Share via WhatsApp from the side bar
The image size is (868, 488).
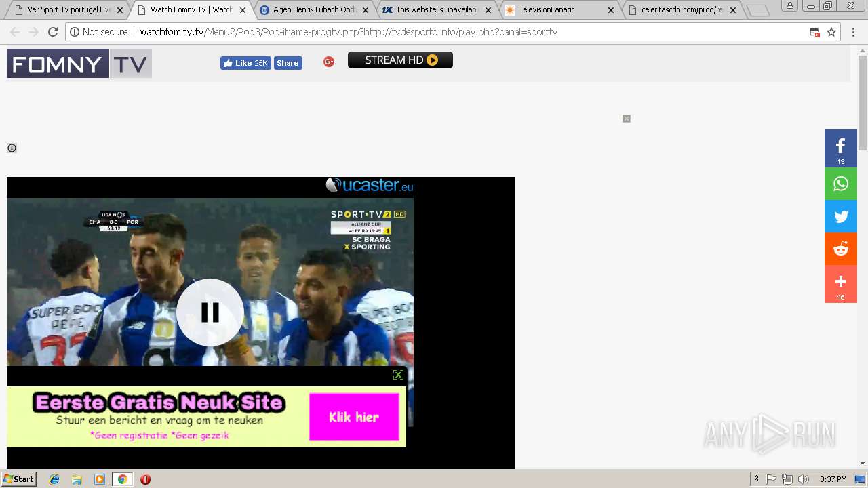click(x=841, y=184)
